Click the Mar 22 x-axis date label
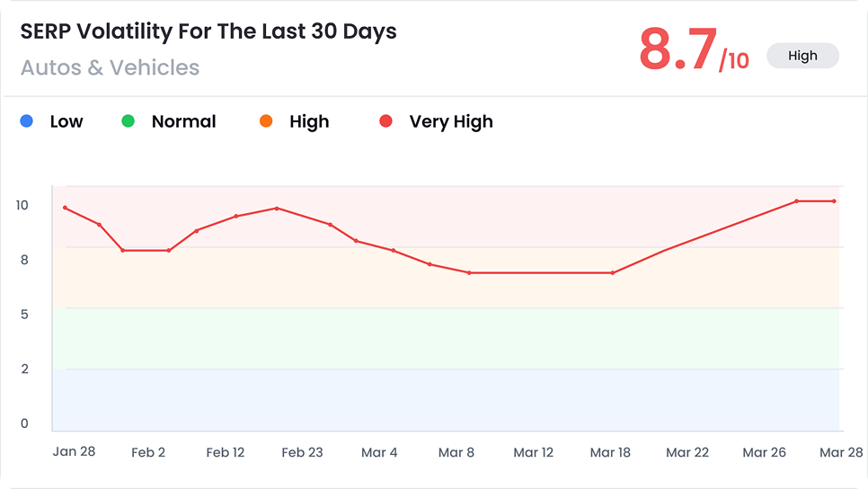Viewport: 868px width, 489px height. (x=688, y=452)
